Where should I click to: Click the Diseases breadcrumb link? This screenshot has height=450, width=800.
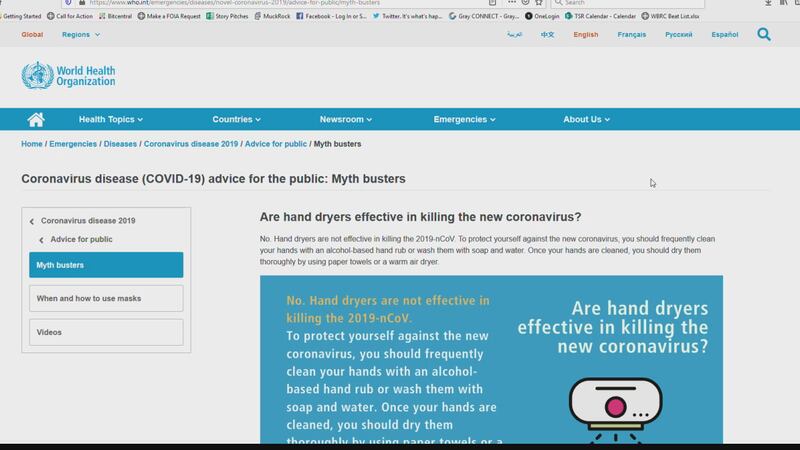[120, 144]
